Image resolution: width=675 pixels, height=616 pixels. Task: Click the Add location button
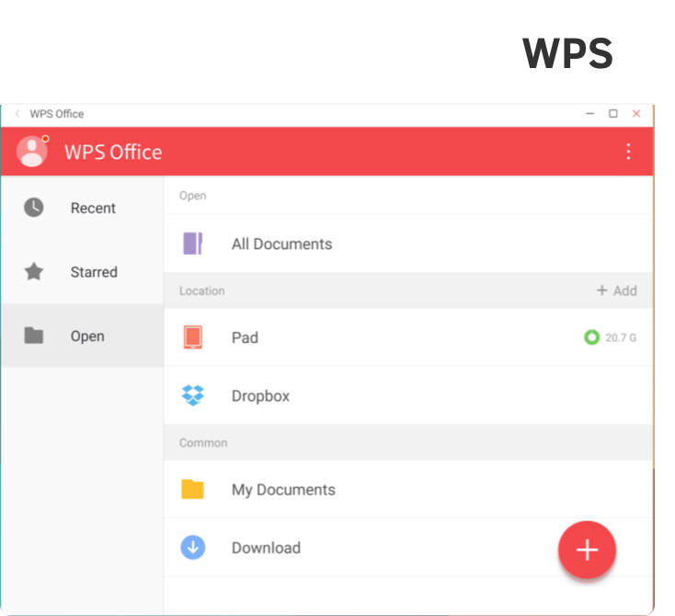coord(616,291)
